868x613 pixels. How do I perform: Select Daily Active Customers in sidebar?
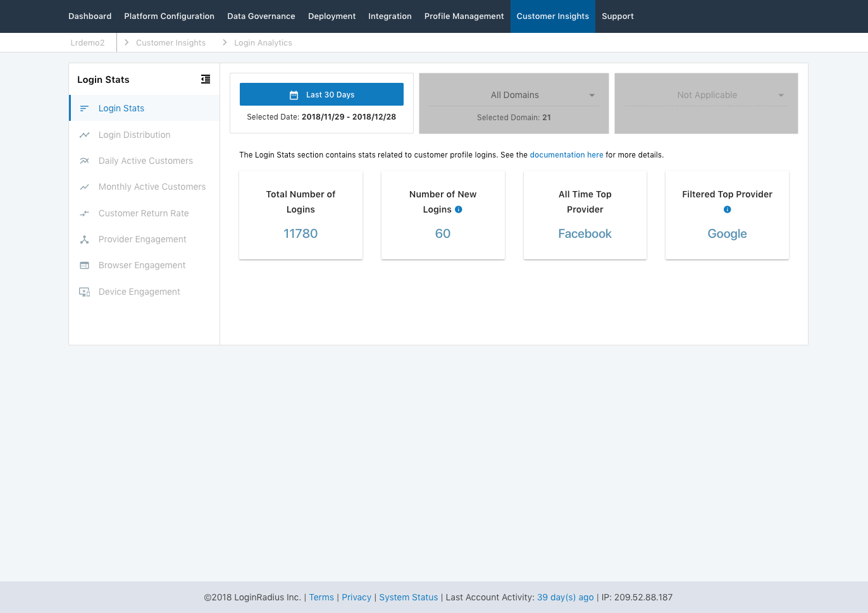[144, 161]
